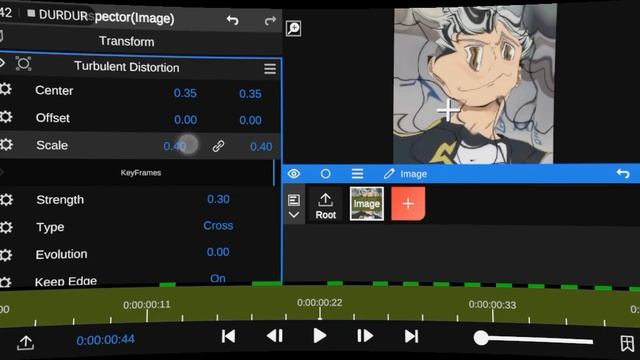Click the Turbulent Distortion effect title
This screenshot has width=640, height=360.
tap(127, 67)
